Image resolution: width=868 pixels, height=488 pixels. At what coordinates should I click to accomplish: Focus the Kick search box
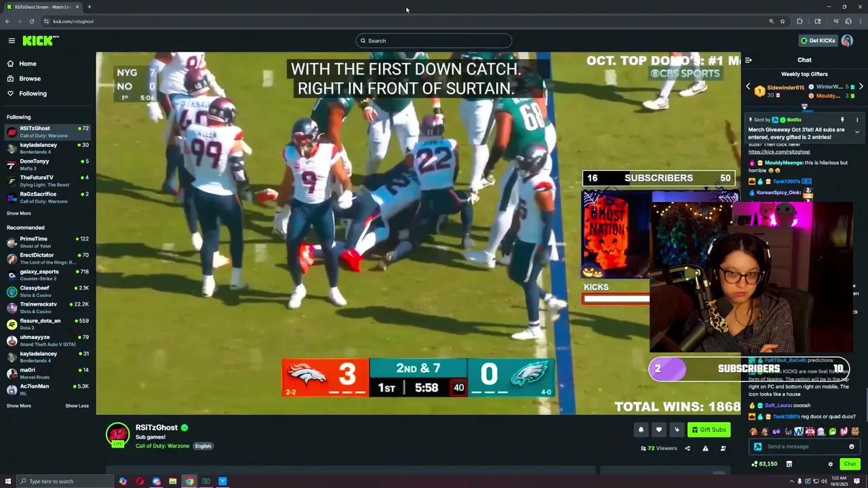pyautogui.click(x=434, y=41)
